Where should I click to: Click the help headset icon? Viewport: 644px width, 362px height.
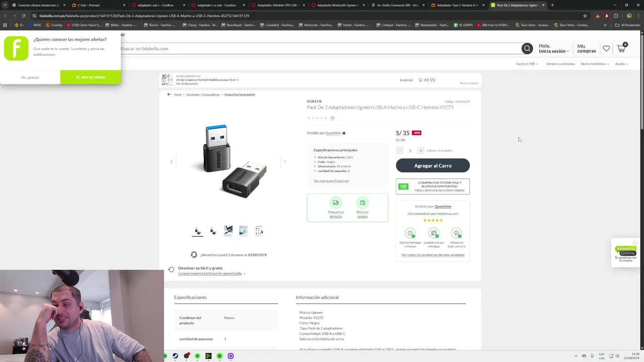pyautogui.click(x=194, y=255)
